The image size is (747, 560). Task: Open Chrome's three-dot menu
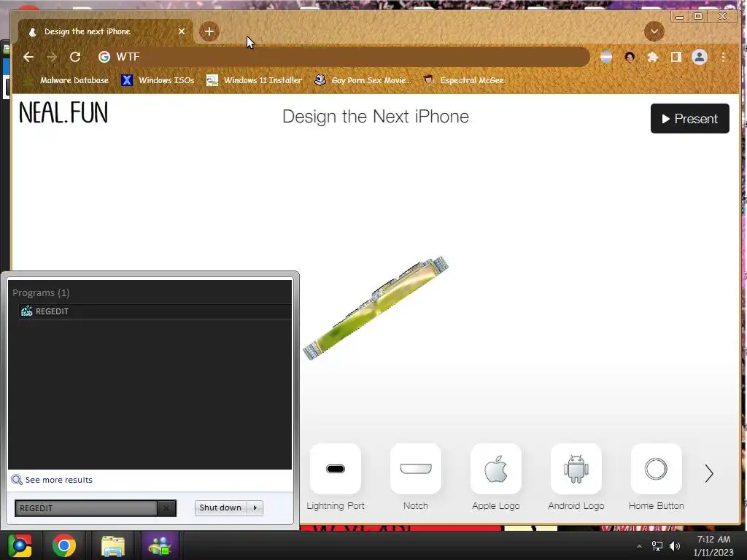click(x=723, y=57)
